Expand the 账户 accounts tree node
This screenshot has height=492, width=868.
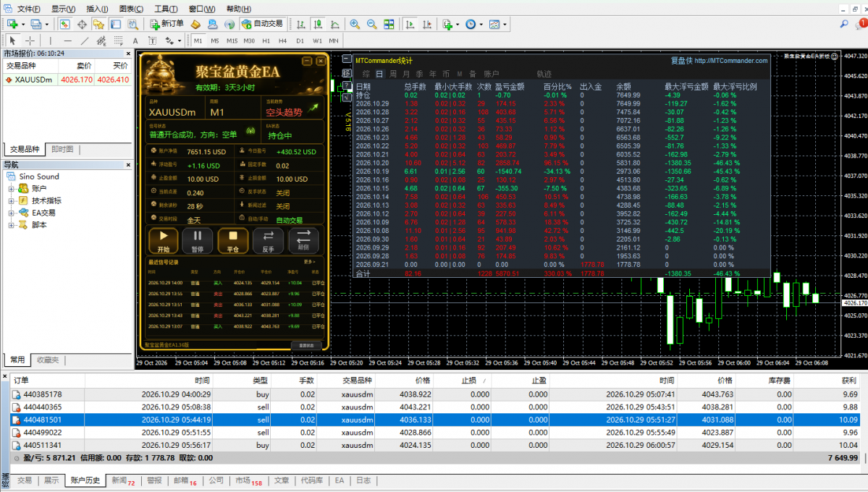tap(11, 189)
